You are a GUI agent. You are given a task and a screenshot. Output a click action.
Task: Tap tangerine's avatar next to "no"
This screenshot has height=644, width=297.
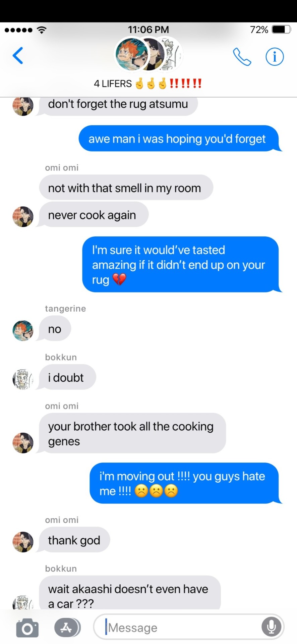pyautogui.click(x=23, y=330)
